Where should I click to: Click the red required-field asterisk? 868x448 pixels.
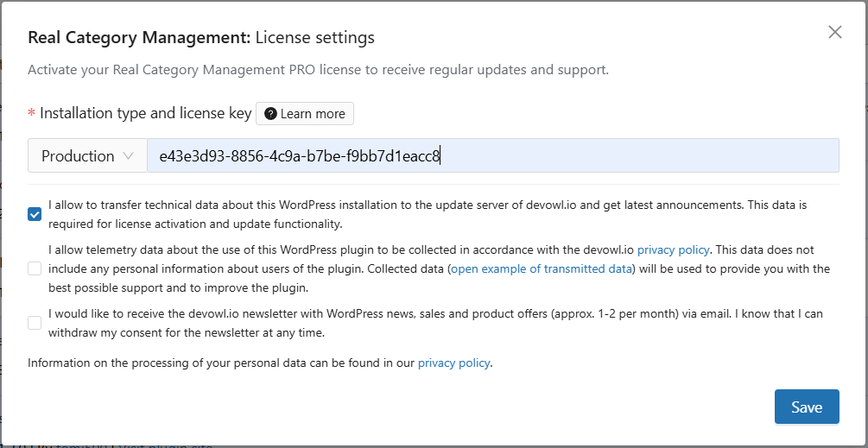point(32,114)
